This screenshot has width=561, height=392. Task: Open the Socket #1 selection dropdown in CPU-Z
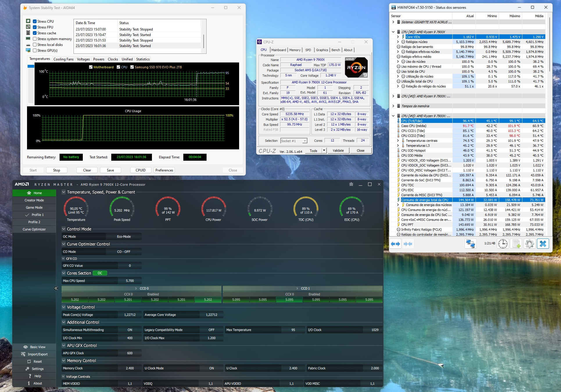304,141
